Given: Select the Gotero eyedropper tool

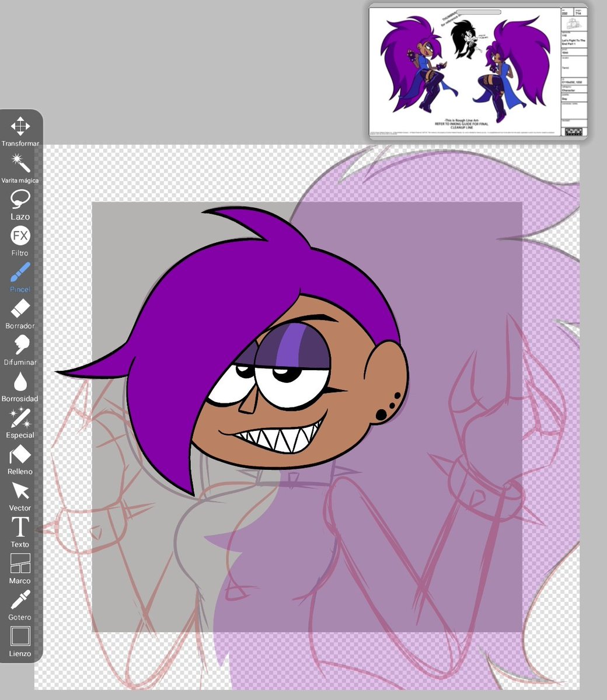Looking at the screenshot, I should (x=20, y=605).
